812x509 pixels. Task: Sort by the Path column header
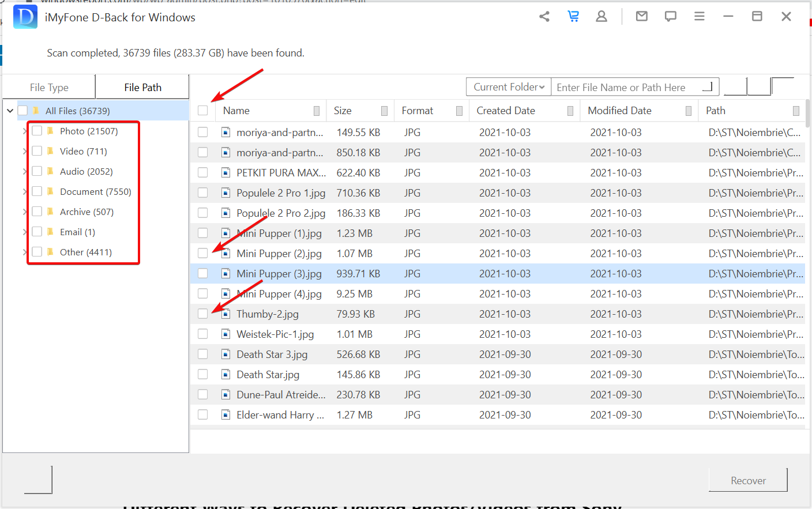752,111
